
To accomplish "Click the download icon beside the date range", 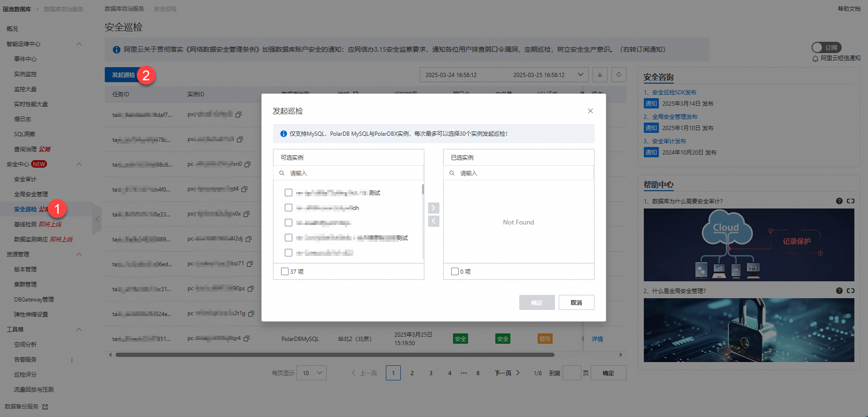I will (x=600, y=75).
